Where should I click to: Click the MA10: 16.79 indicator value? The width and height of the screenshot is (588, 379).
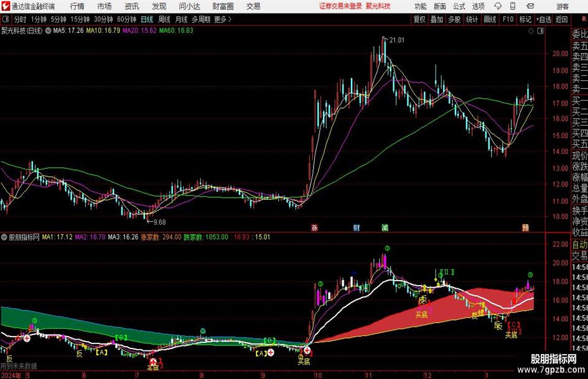103,30
